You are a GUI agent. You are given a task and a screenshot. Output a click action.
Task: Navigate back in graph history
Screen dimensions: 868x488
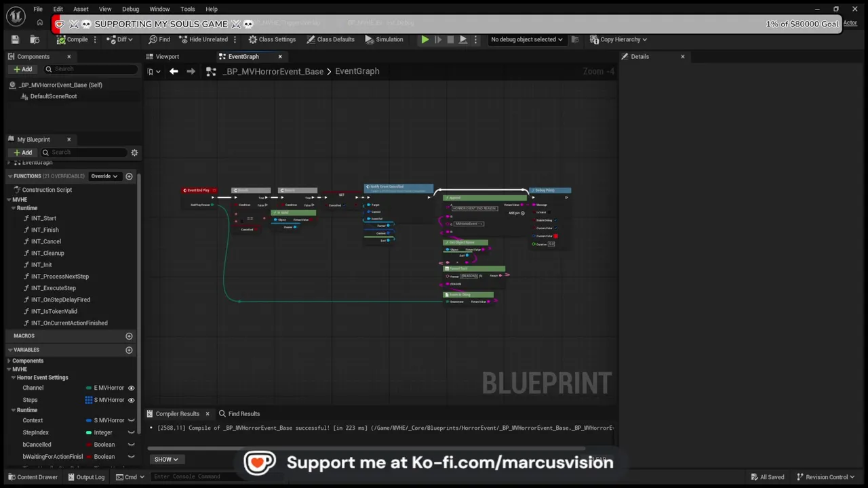[x=174, y=71]
